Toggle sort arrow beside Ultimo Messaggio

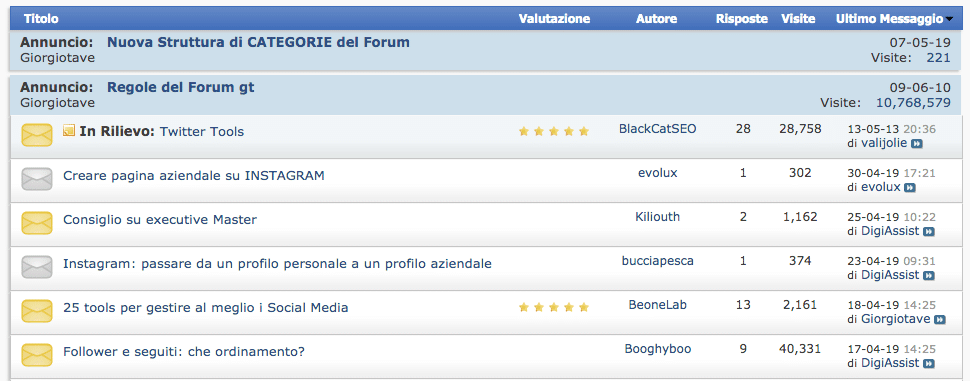click(x=949, y=19)
